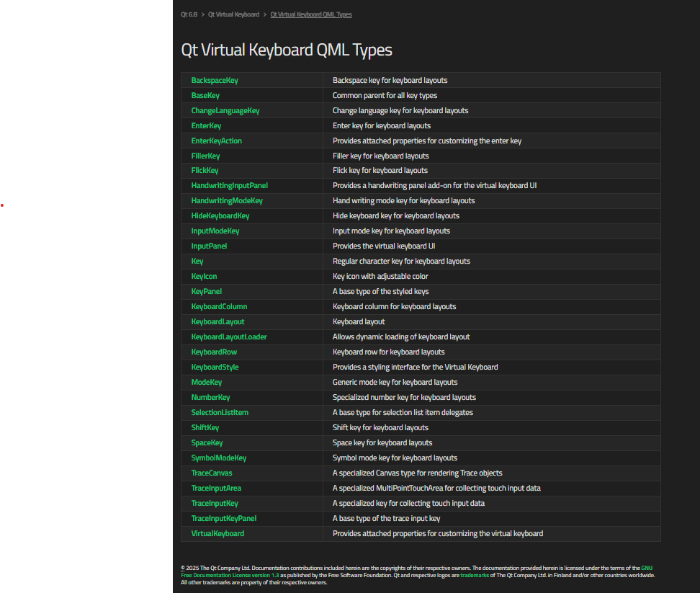Open the FlickKey type link

pyautogui.click(x=205, y=171)
